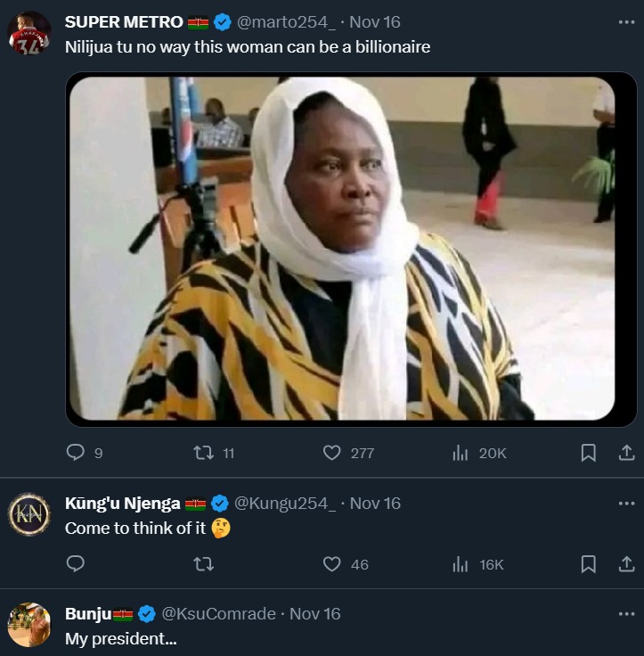Share the SUPER METRO tweet

626,453
